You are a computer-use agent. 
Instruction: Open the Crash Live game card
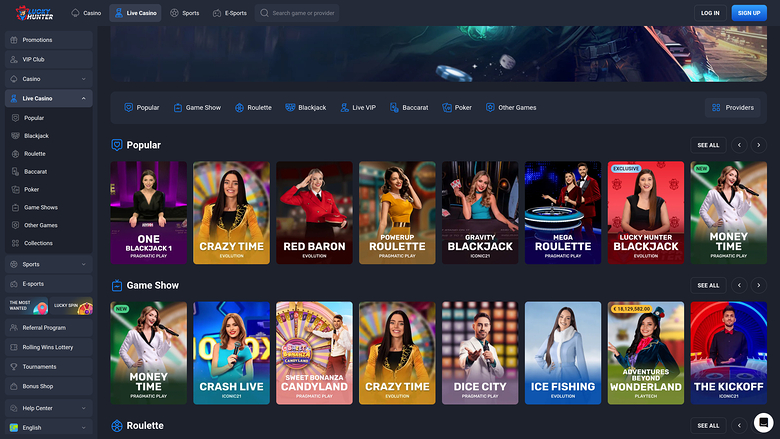[x=231, y=353]
